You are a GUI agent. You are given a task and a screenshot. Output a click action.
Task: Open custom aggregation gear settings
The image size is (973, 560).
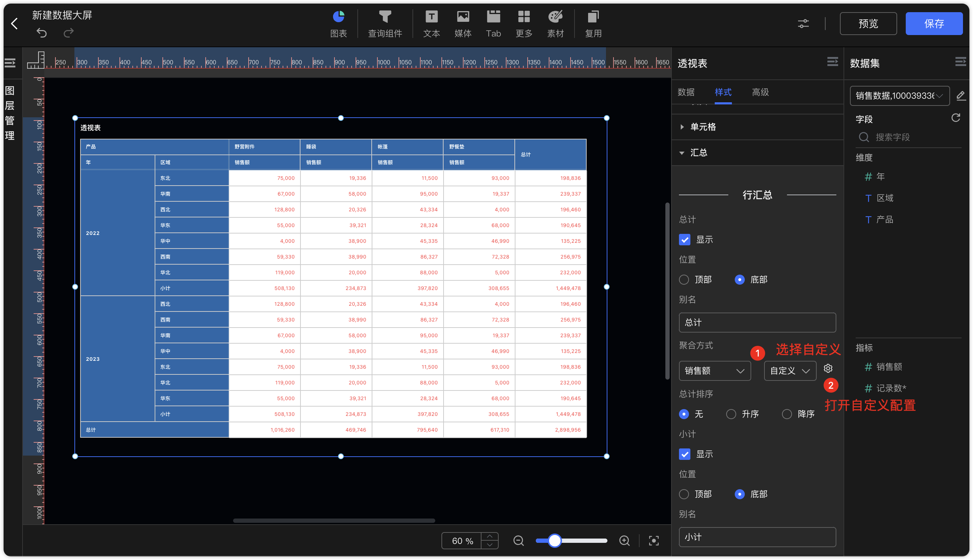pyautogui.click(x=827, y=368)
